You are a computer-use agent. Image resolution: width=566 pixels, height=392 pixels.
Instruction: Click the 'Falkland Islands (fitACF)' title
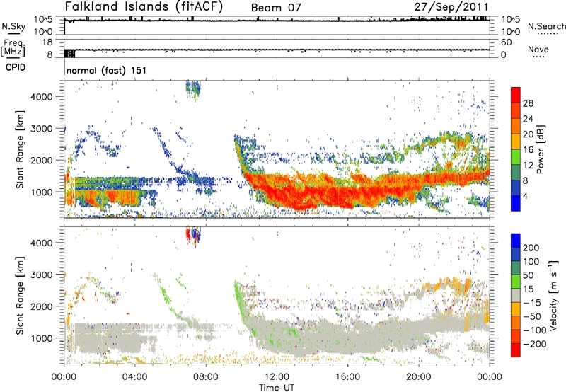point(144,6)
